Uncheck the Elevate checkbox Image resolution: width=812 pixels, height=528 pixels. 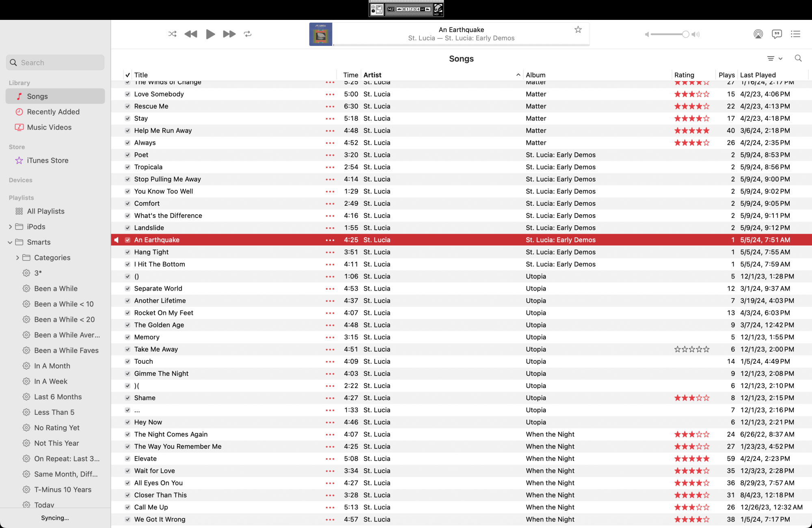(127, 459)
